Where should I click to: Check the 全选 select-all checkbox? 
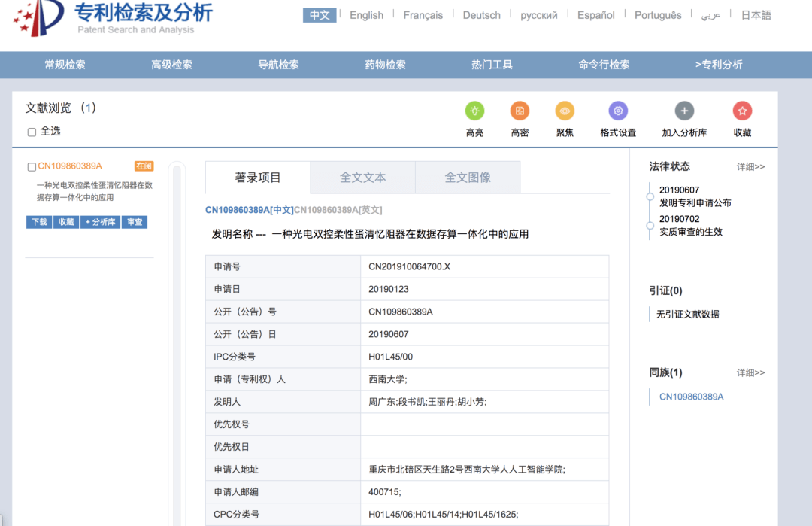[x=31, y=131]
